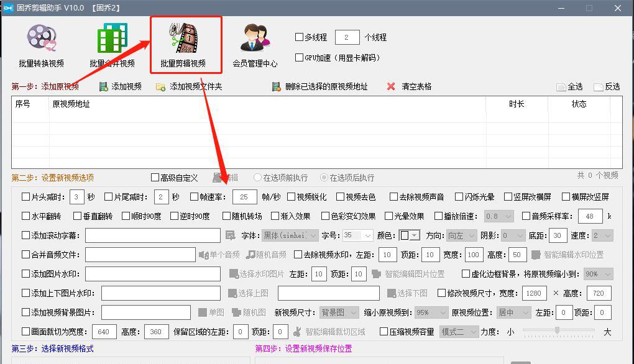Check the 视频锐化 (sharpen video) option
This screenshot has height=364, width=634.
291,197
